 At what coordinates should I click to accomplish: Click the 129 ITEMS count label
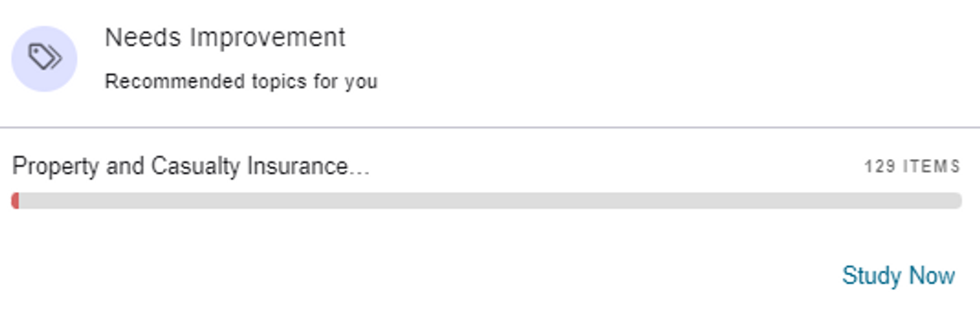[x=912, y=166]
